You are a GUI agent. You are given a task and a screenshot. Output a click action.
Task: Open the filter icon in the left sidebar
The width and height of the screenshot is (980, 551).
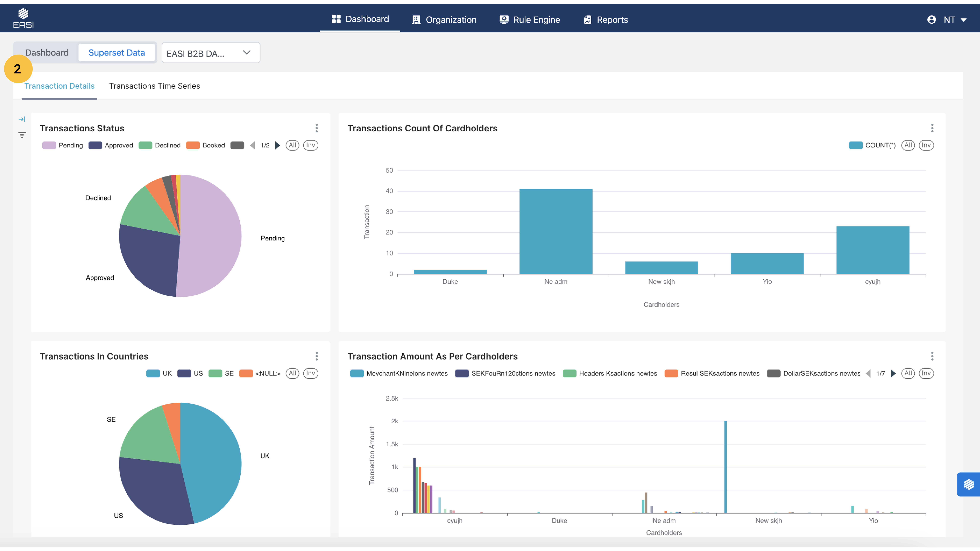[22, 135]
